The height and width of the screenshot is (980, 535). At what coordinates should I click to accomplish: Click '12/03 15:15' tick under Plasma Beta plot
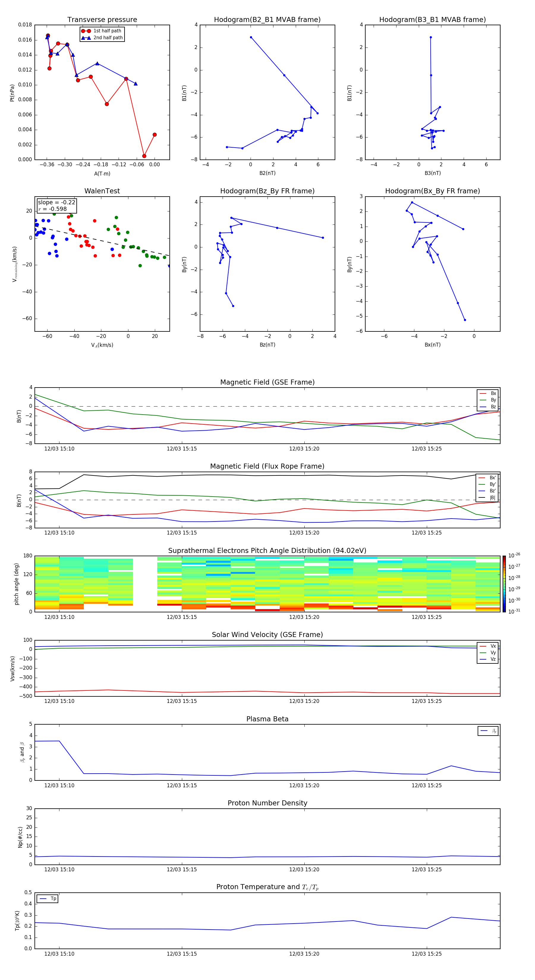pos(182,785)
